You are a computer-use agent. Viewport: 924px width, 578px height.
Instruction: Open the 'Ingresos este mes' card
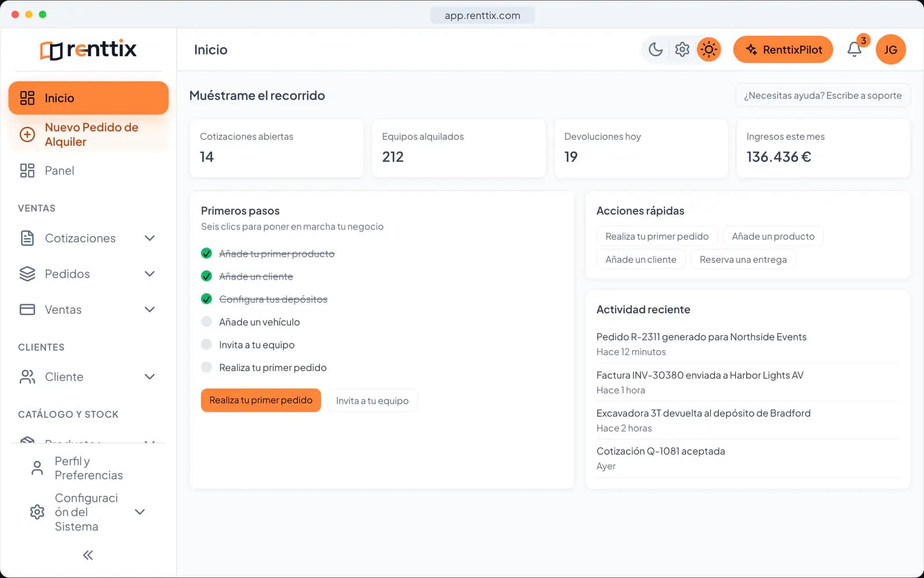tap(824, 149)
